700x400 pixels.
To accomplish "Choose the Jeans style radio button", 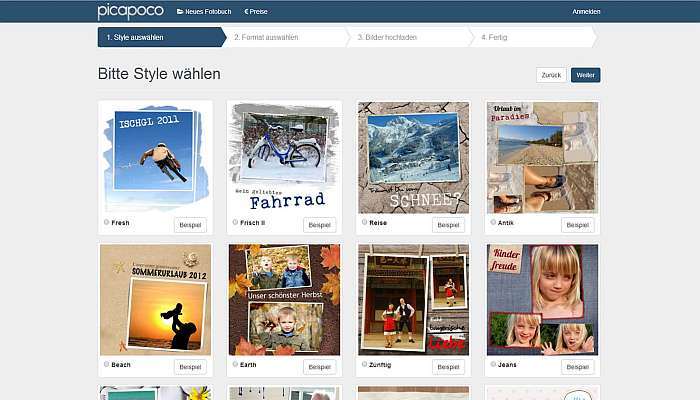I will pyautogui.click(x=493, y=364).
